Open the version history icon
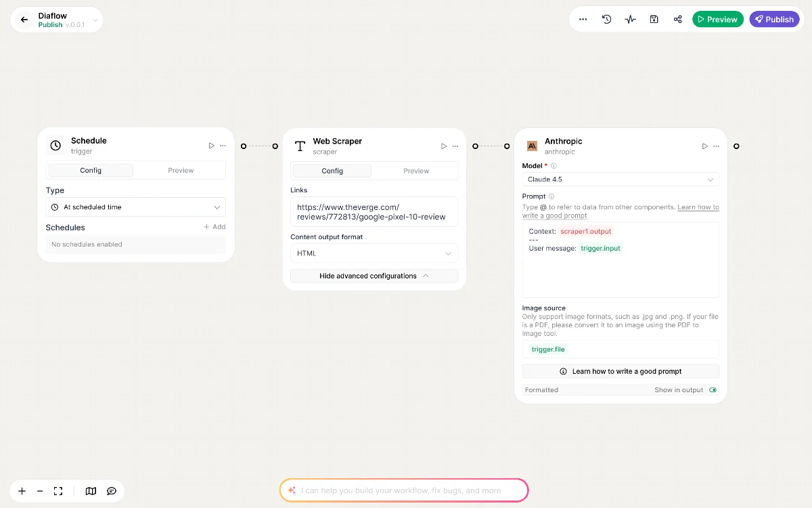This screenshot has width=812, height=508. point(606,19)
